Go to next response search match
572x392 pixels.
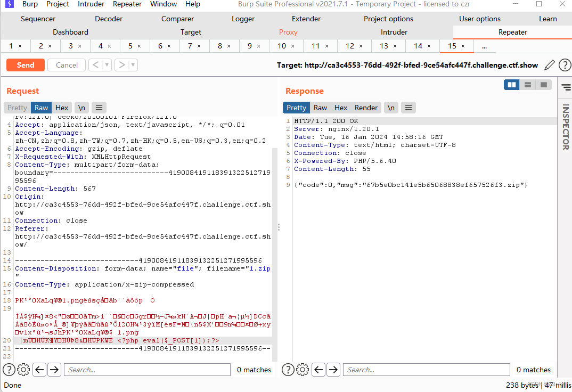333,370
